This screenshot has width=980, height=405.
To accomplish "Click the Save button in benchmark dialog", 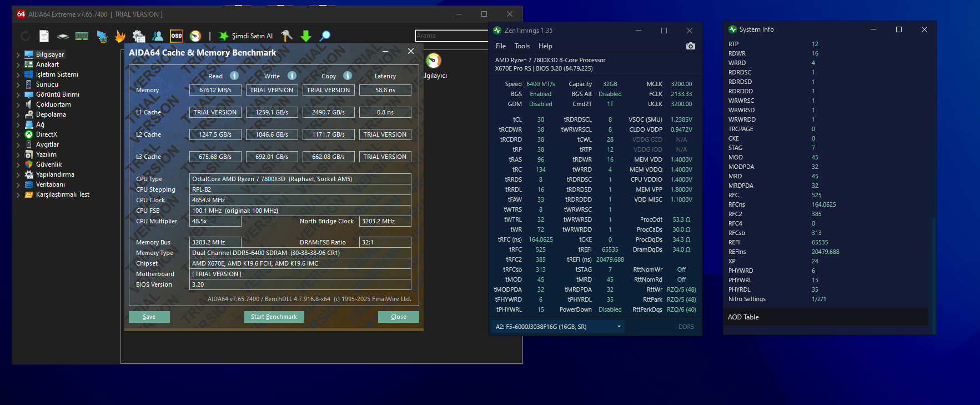I will click(x=149, y=317).
